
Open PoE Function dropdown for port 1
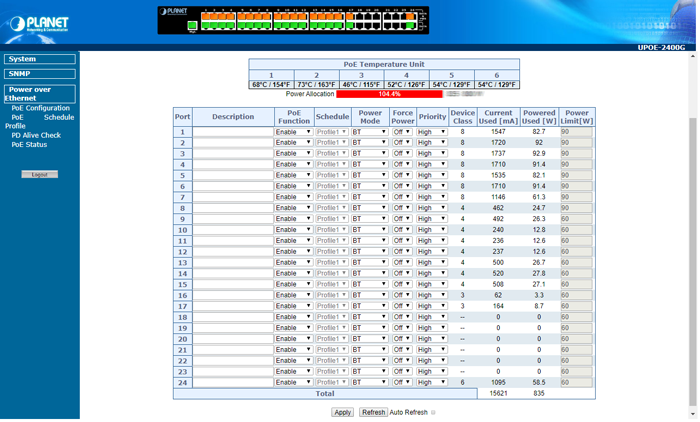click(293, 132)
